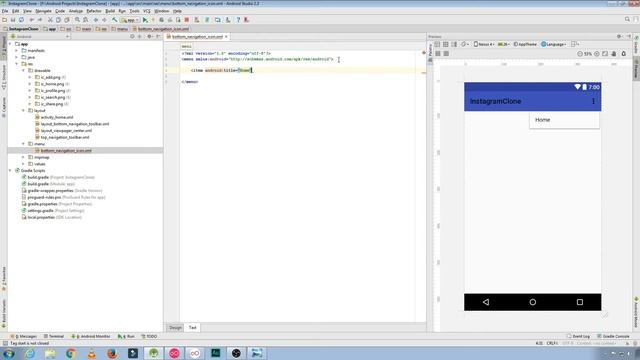Close the bottom_navigation_icon.xml editor tab
The image size is (640, 360).
tap(226, 37)
